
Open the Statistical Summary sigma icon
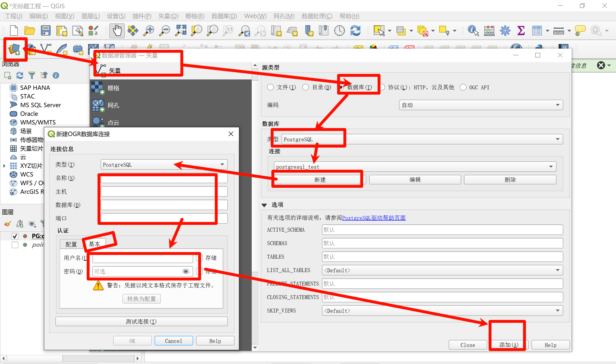point(521,31)
